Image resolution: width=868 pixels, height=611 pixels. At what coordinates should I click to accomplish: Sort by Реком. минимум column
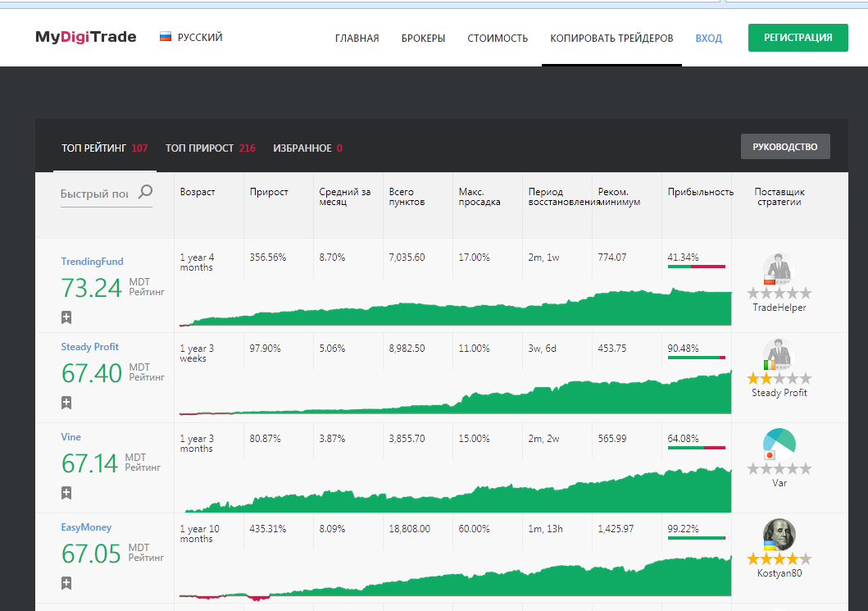point(619,197)
